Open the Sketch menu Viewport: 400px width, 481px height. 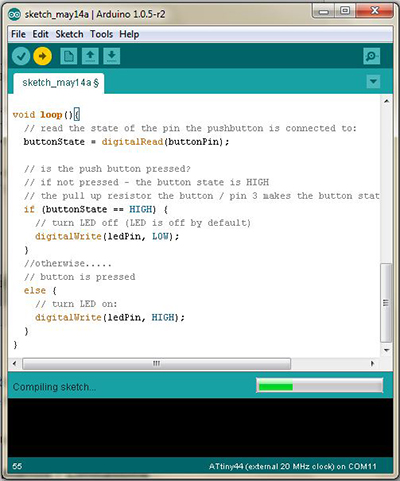pos(69,34)
